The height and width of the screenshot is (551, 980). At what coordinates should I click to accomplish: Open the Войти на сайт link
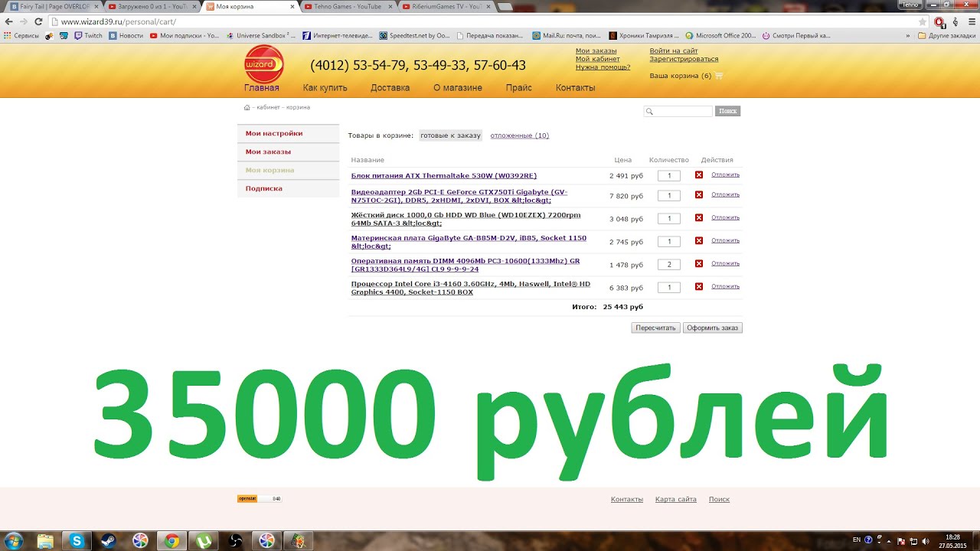point(674,51)
